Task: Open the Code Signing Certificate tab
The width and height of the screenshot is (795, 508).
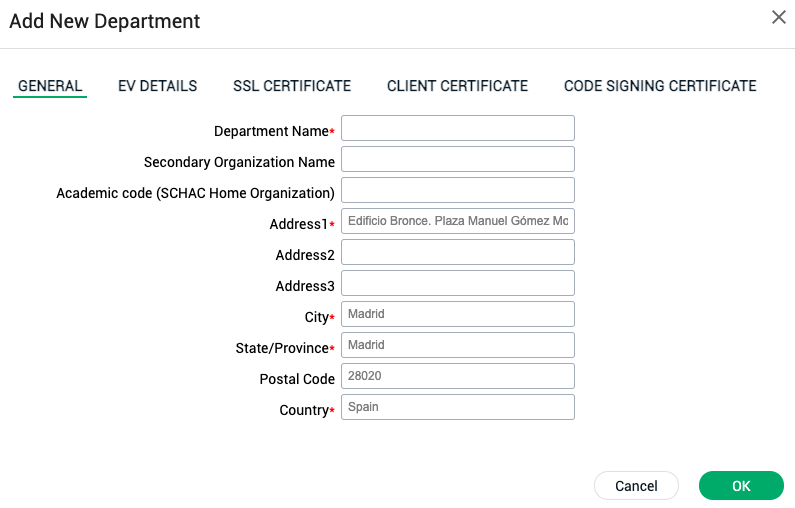Action: (x=660, y=86)
